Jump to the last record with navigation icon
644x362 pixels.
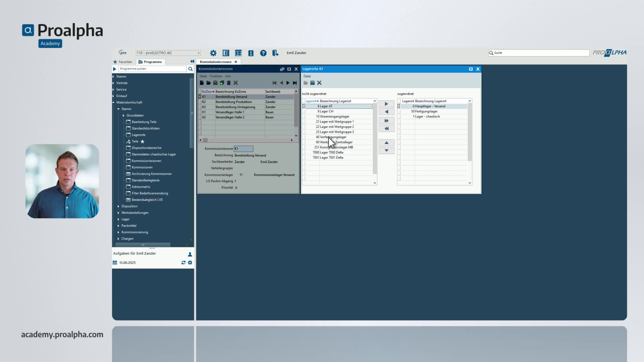[x=294, y=83]
